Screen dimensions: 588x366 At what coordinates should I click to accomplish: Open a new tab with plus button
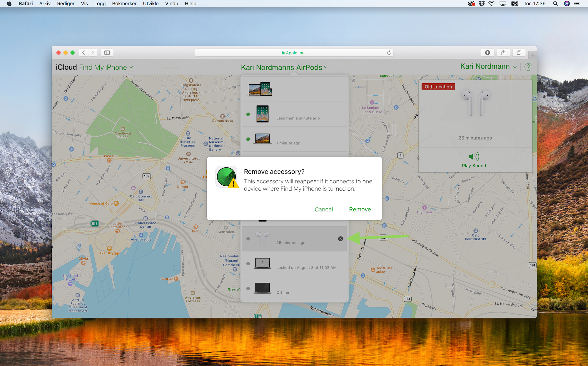click(x=532, y=55)
